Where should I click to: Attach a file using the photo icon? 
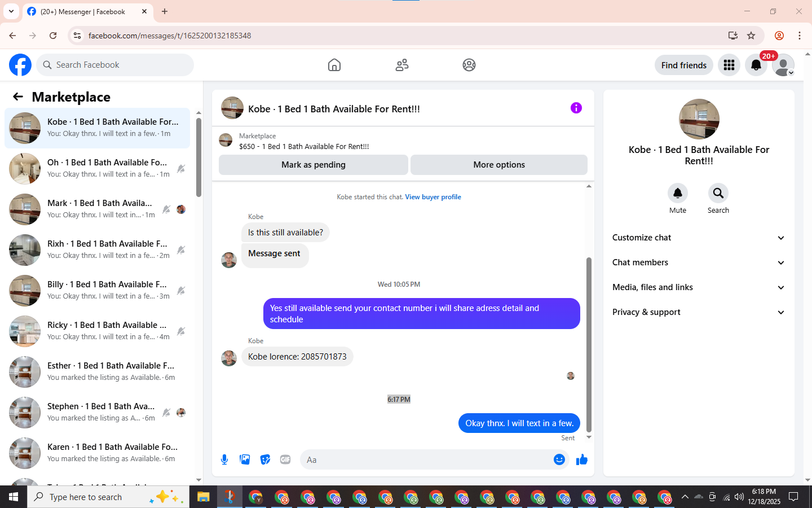[x=245, y=459]
